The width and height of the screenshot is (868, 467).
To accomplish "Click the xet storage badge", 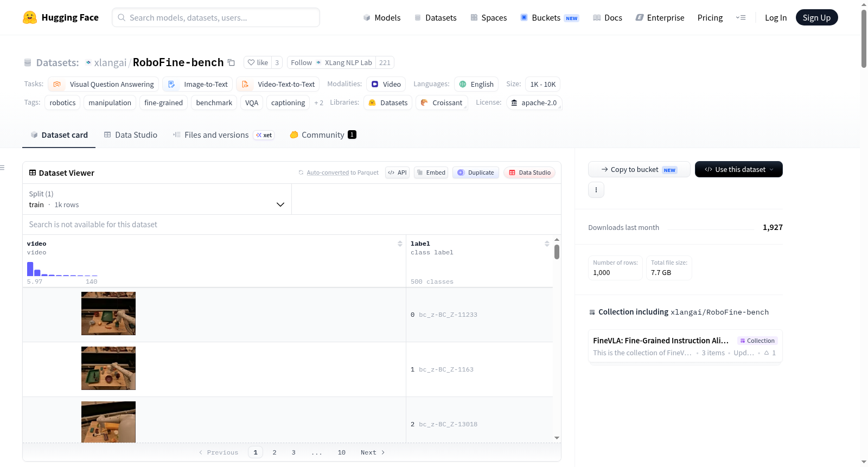I will [264, 135].
